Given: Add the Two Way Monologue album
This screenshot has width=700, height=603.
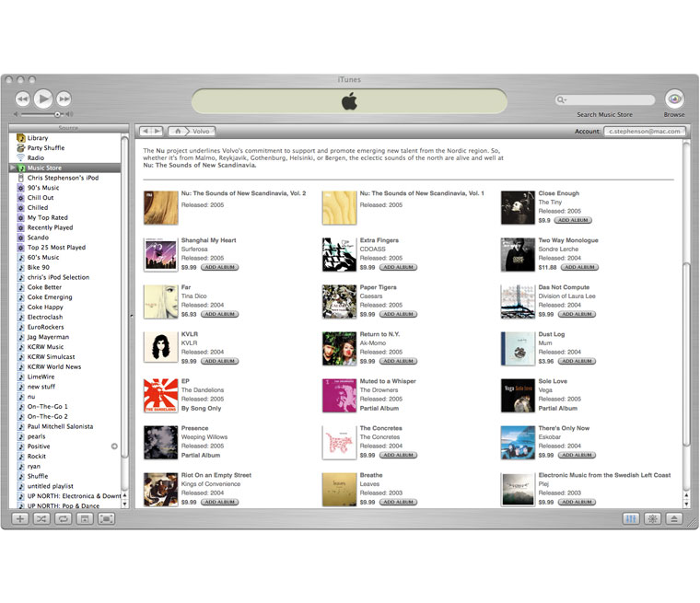Looking at the screenshot, I should [579, 267].
